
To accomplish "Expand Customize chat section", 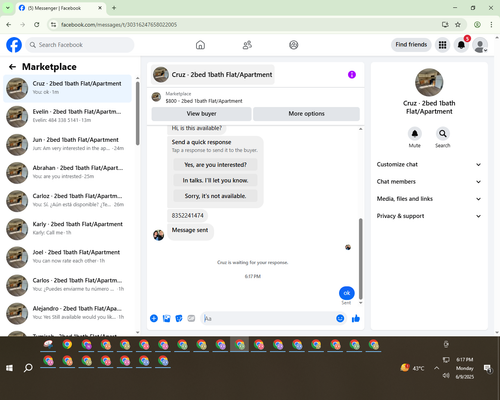I will coord(429,164).
